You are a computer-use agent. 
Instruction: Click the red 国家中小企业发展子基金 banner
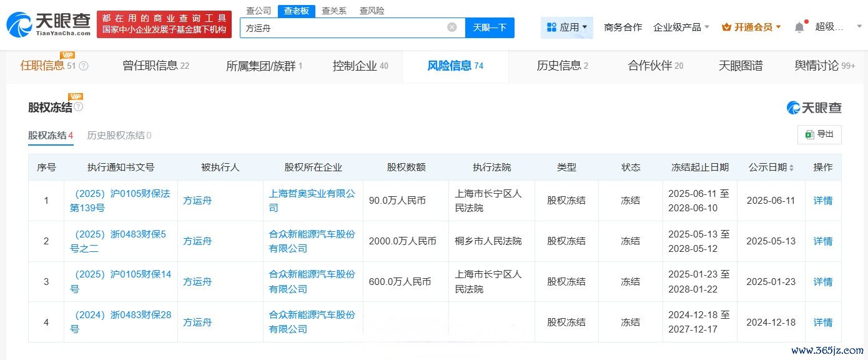click(x=164, y=24)
